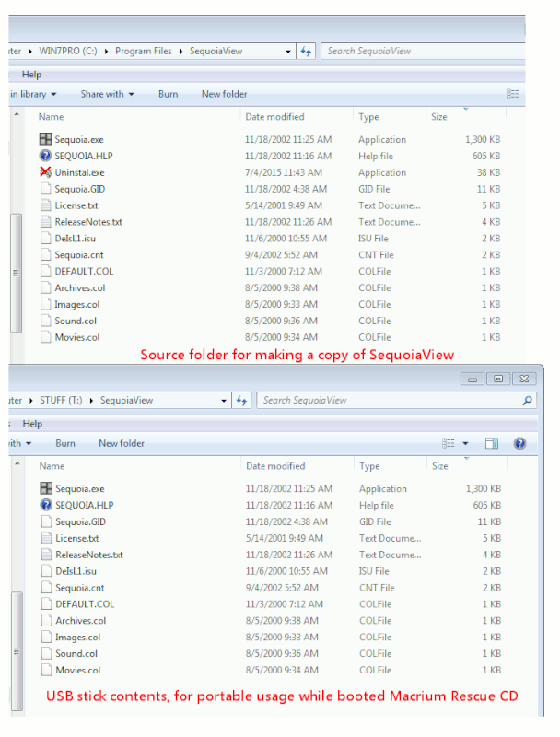Select Sequoia.cnt name in STUFF (T:) window
The height and width of the screenshot is (737, 560).
[x=80, y=588]
